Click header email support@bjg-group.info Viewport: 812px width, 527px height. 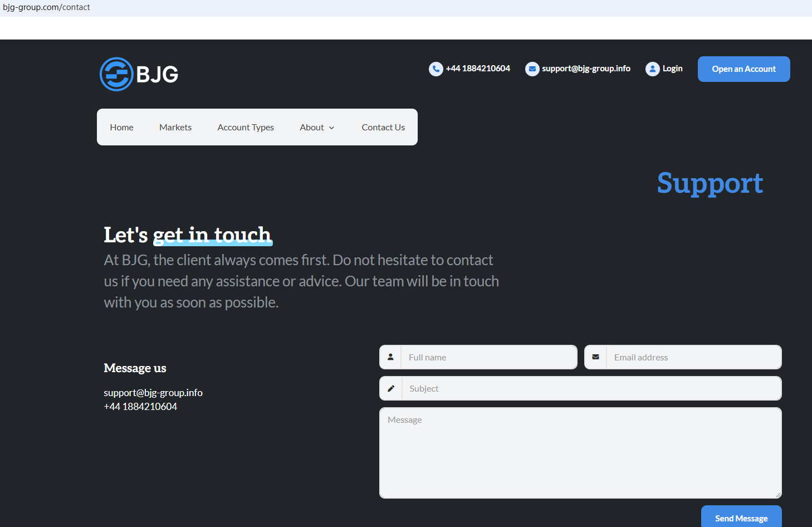point(586,69)
